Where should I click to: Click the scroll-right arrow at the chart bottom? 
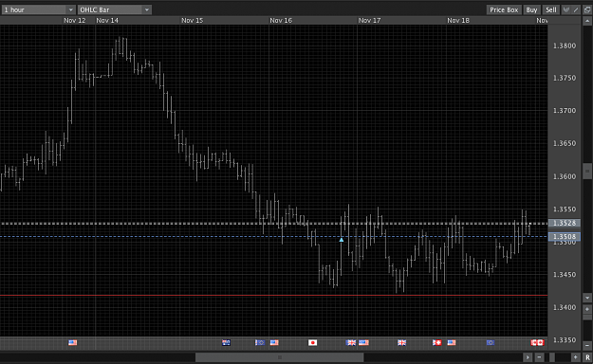528,356
